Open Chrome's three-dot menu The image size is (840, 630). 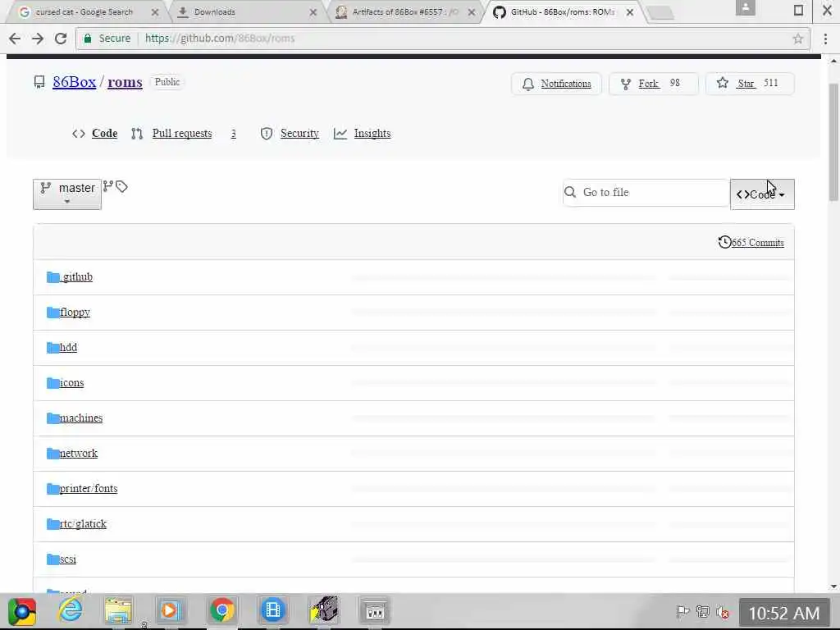(x=825, y=39)
